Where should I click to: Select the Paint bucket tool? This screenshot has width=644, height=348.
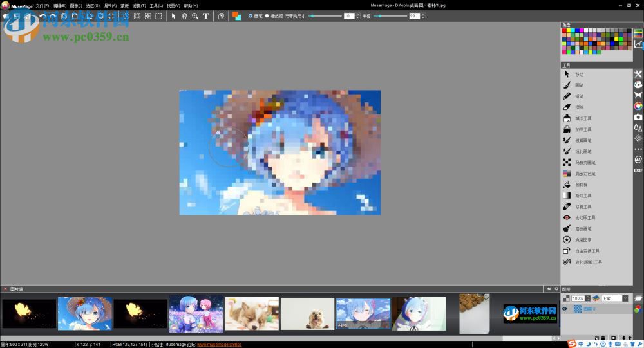click(x=567, y=185)
